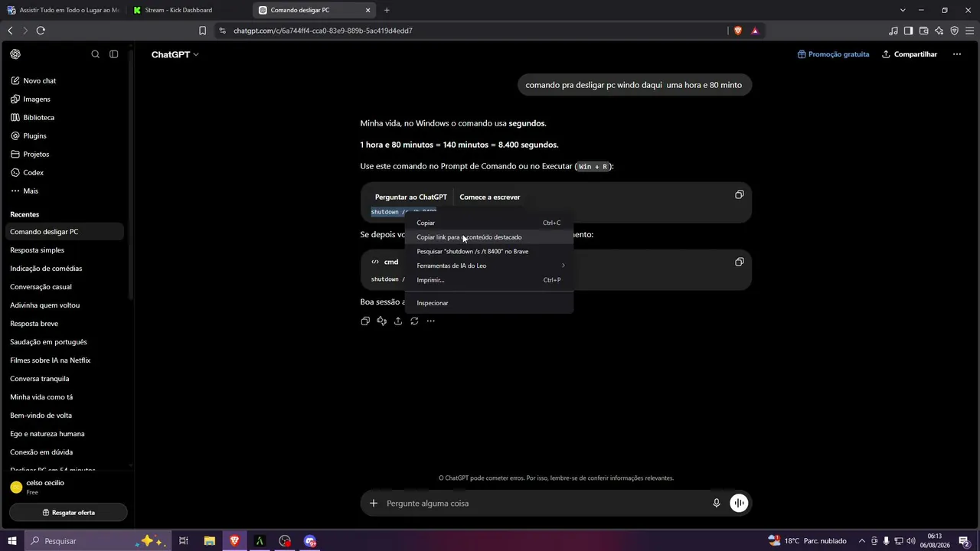Open Brave Wallet

924,31
